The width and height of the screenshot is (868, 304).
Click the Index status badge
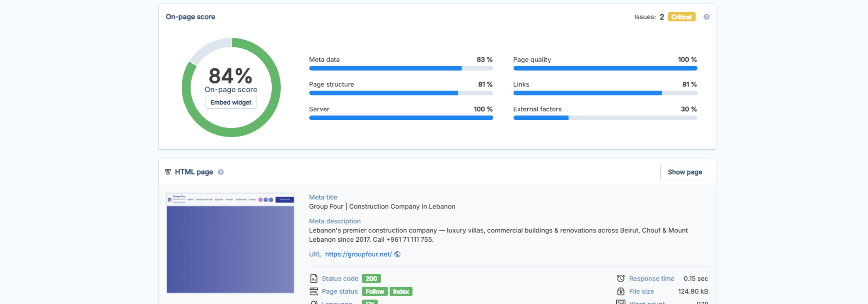click(401, 291)
